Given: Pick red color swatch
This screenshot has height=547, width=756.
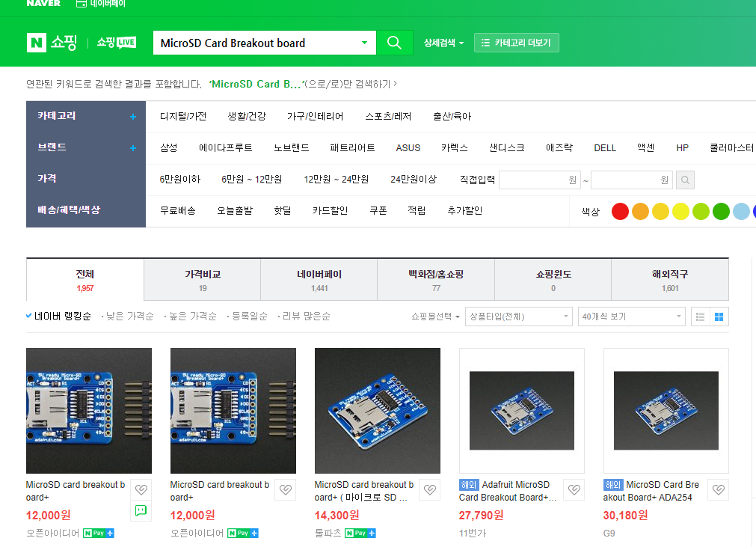Looking at the screenshot, I should tap(620, 211).
